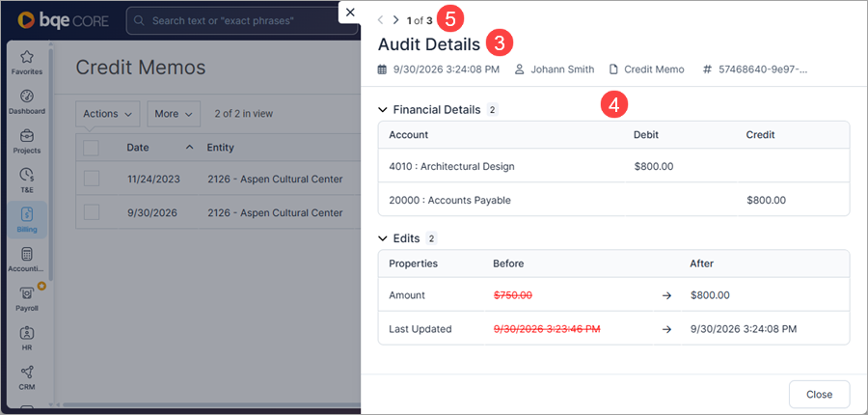Open the HR module
The height and width of the screenshot is (415, 868).
pos(27,338)
